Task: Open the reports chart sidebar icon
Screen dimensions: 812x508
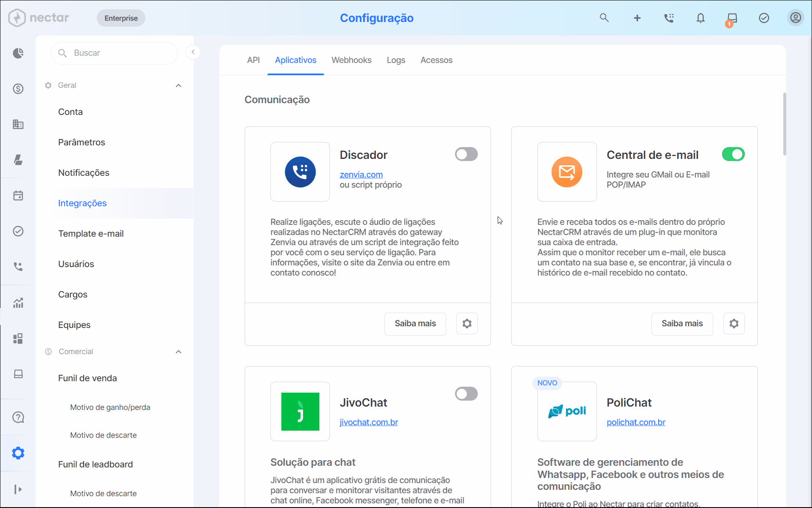Action: pos(18,303)
